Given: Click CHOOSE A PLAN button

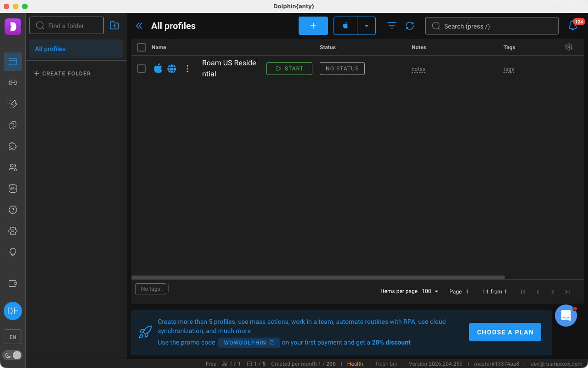Looking at the screenshot, I should tap(505, 332).
